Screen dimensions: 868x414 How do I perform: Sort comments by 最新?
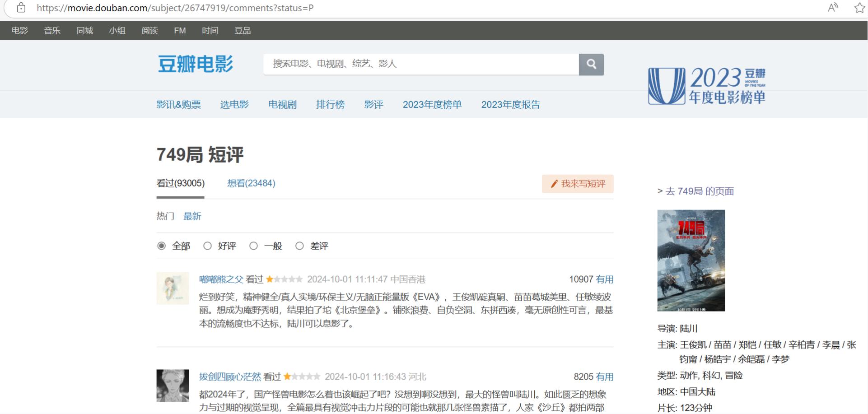coord(192,216)
